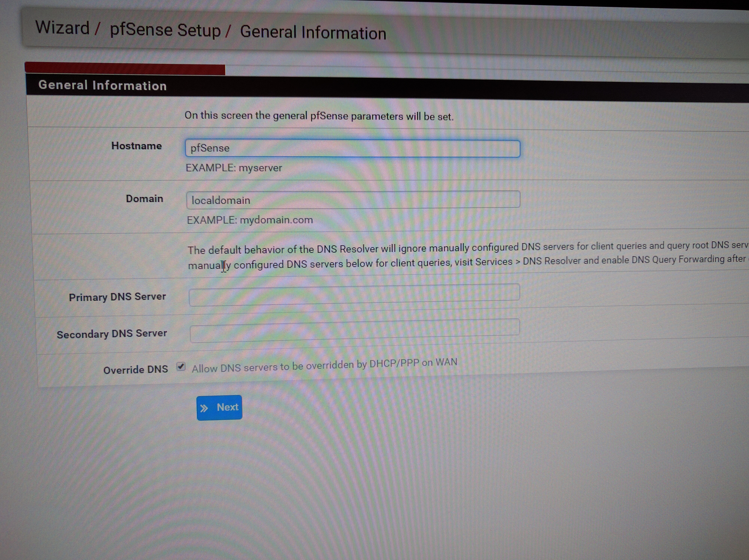This screenshot has height=560, width=749.
Task: Click the Secondary DNS Server label
Action: click(112, 334)
